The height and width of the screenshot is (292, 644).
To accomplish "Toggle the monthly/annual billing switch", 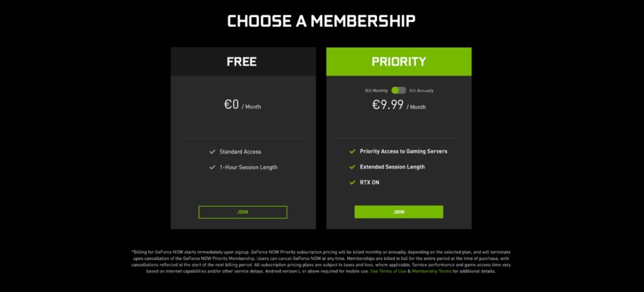I will click(399, 91).
